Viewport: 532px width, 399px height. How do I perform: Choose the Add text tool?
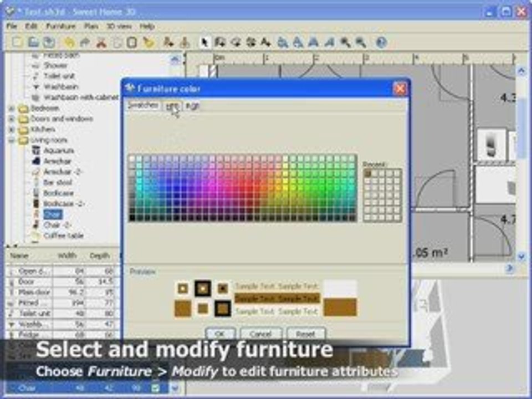(267, 43)
